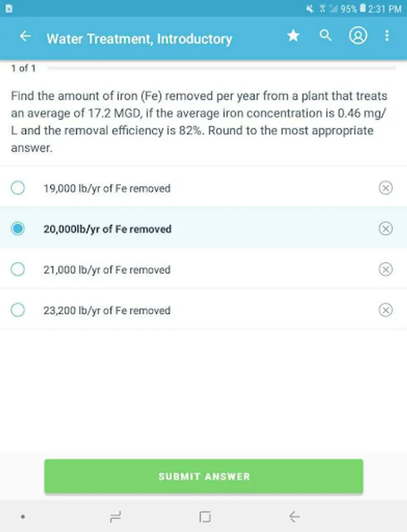Choose the 21,000 lb/yr radio button
The height and width of the screenshot is (532, 407).
coord(18,270)
